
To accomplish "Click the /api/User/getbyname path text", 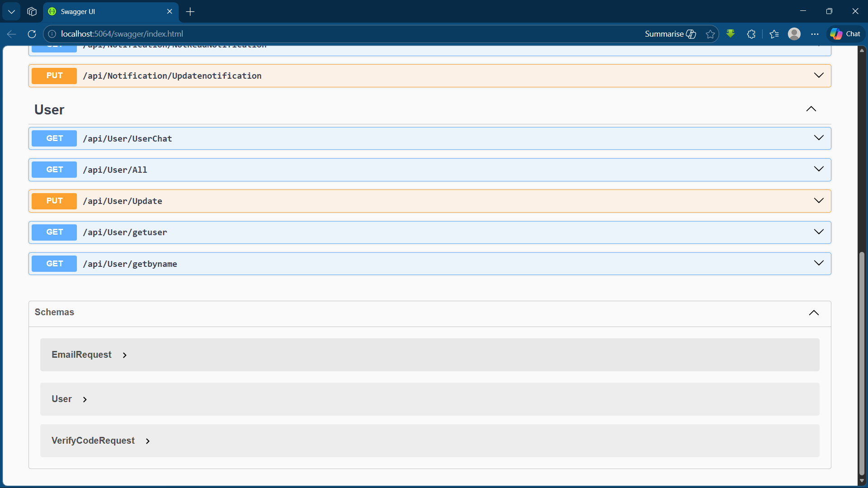I will (130, 264).
